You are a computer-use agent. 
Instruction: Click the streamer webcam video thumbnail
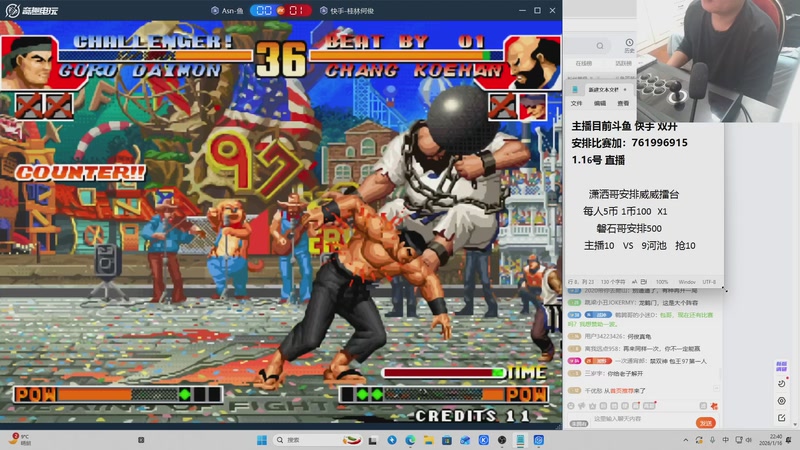[717, 61]
